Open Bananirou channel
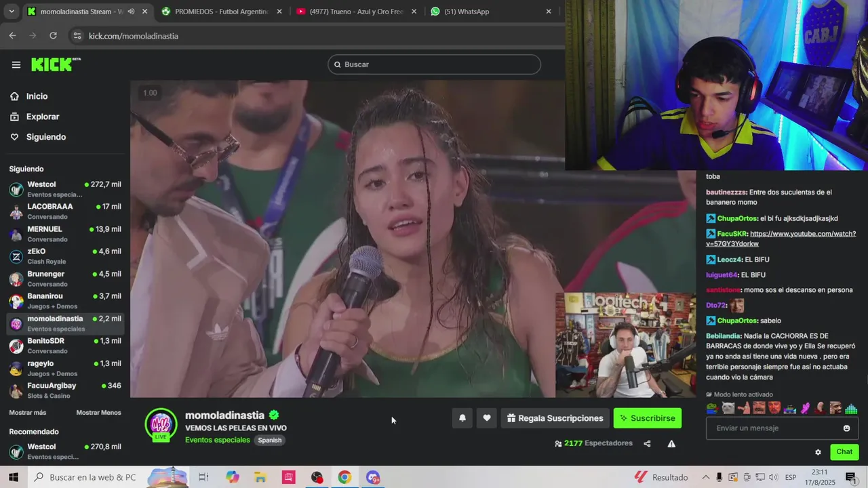 (65, 301)
